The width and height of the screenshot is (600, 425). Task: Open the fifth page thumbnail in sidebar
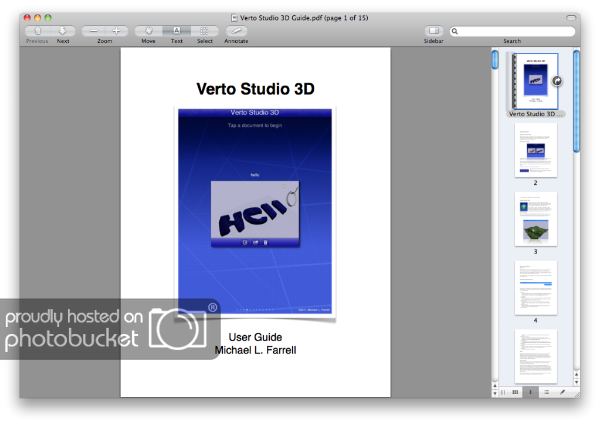point(536,357)
